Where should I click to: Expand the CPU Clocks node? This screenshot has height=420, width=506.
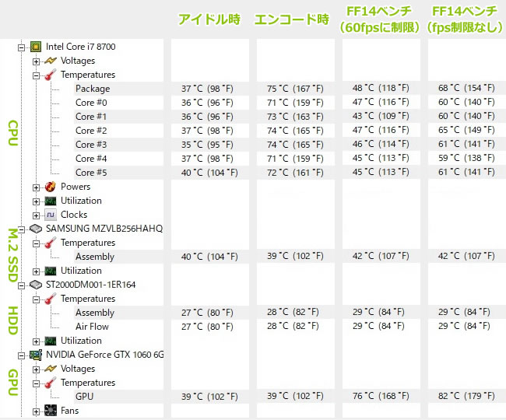36,215
